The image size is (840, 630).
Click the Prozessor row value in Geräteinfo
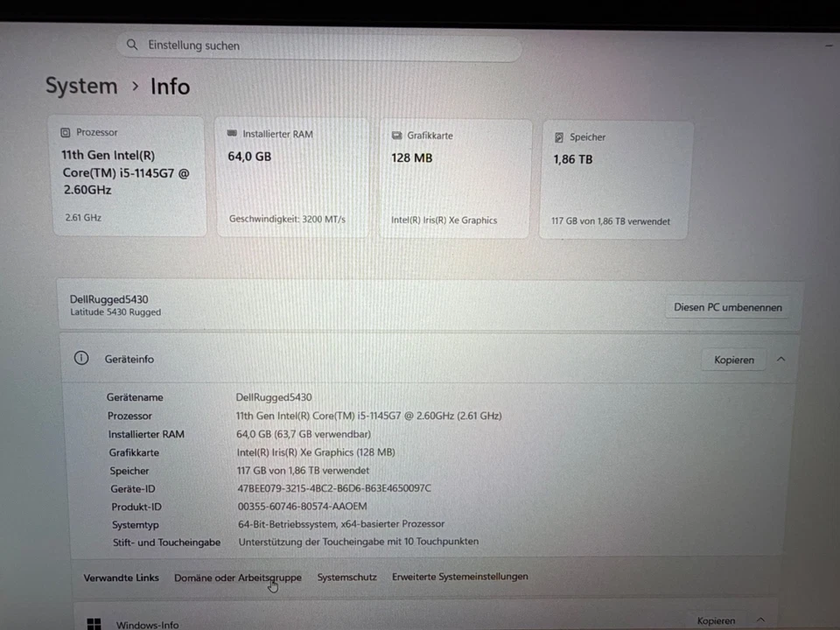tap(368, 416)
